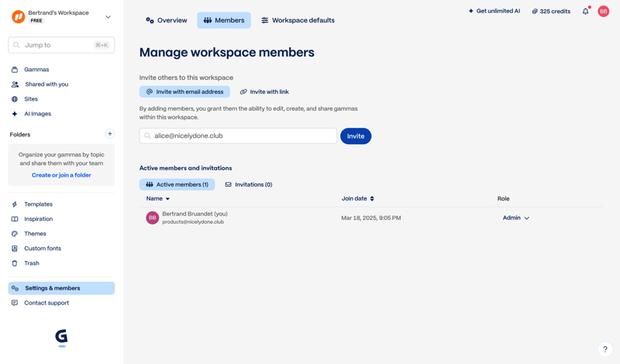Open notifications bell
This screenshot has height=364, width=620.
[x=586, y=12]
